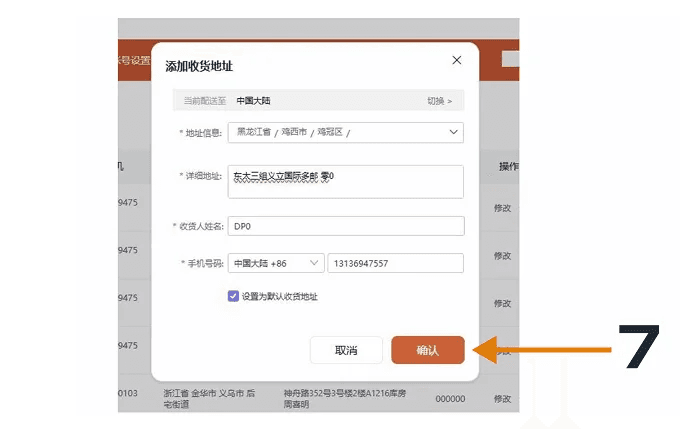Close the 添加收货地址 dialog
Screen dimensions: 700x429
[x=456, y=60]
